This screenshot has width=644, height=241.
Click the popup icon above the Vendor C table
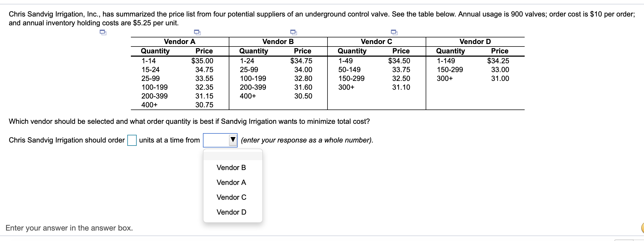coord(394,32)
